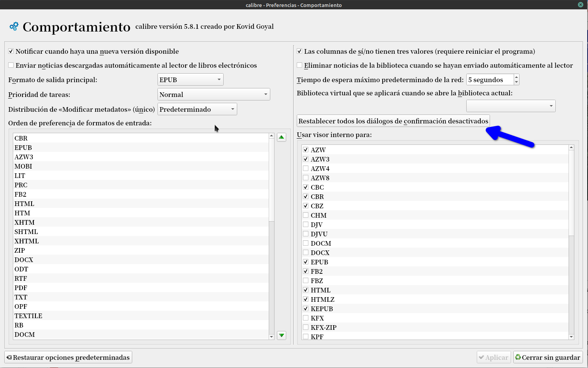Click the network timeout 5 segundos field
Screen dimensions: 588x368
tap(490, 79)
